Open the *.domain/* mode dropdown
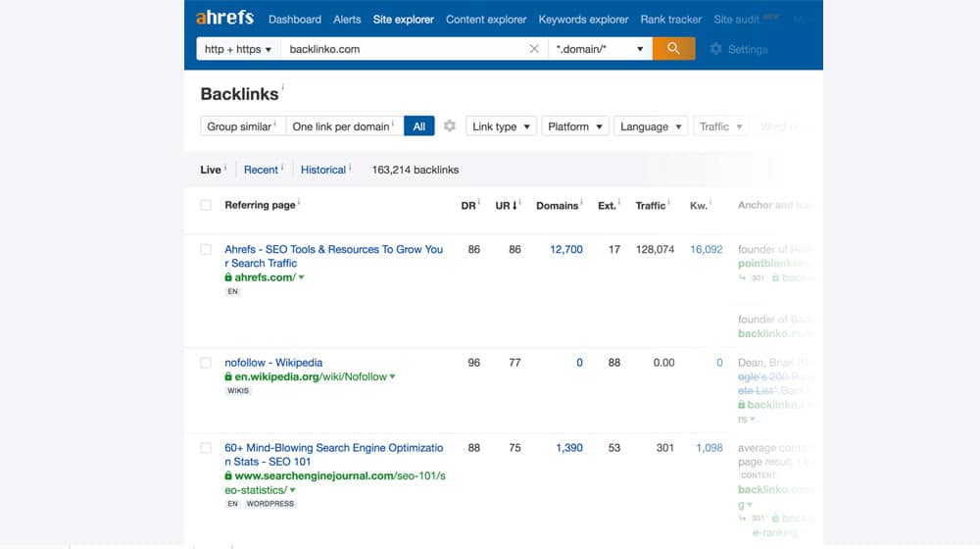Screen dimensions: 980x549 (x=600, y=49)
